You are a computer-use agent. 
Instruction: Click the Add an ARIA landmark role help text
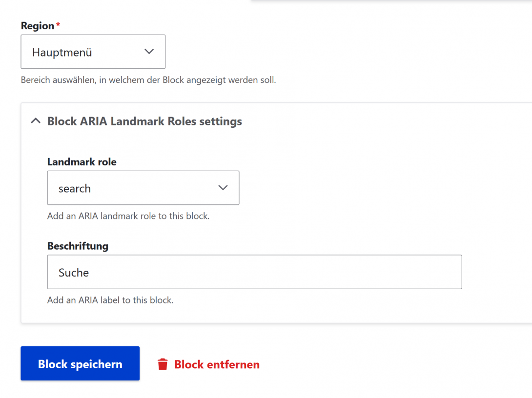point(128,216)
